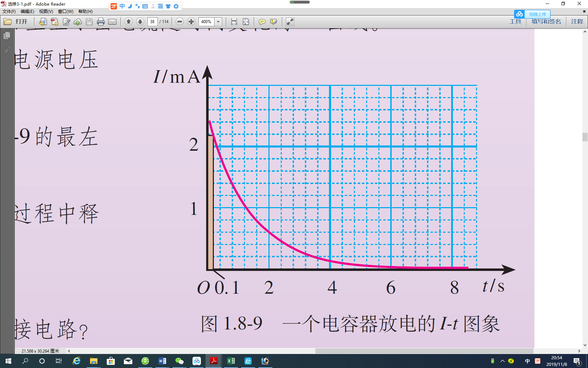Click the 打开 (Open file) button
588x368 pixels.
[x=16, y=22]
